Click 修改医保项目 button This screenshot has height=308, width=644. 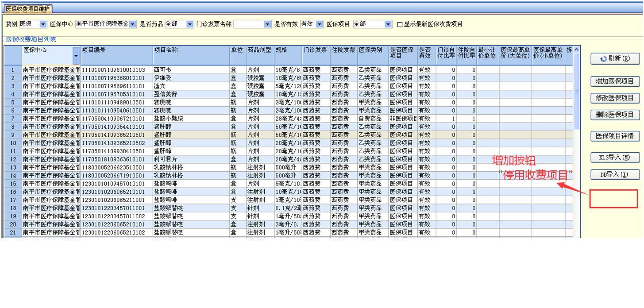[x=616, y=98]
